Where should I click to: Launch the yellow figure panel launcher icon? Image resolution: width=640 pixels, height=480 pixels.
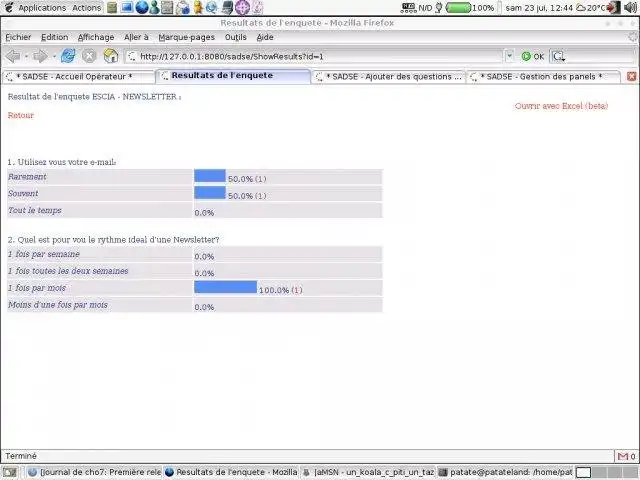(x=198, y=7)
